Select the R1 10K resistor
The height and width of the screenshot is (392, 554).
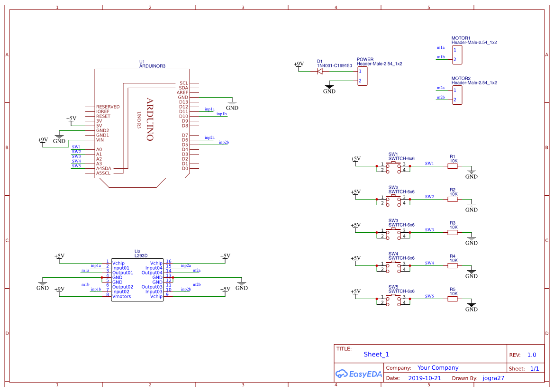pos(453,166)
